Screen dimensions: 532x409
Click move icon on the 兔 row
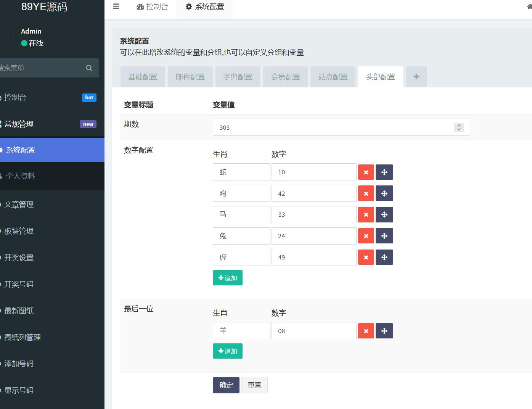pos(384,236)
